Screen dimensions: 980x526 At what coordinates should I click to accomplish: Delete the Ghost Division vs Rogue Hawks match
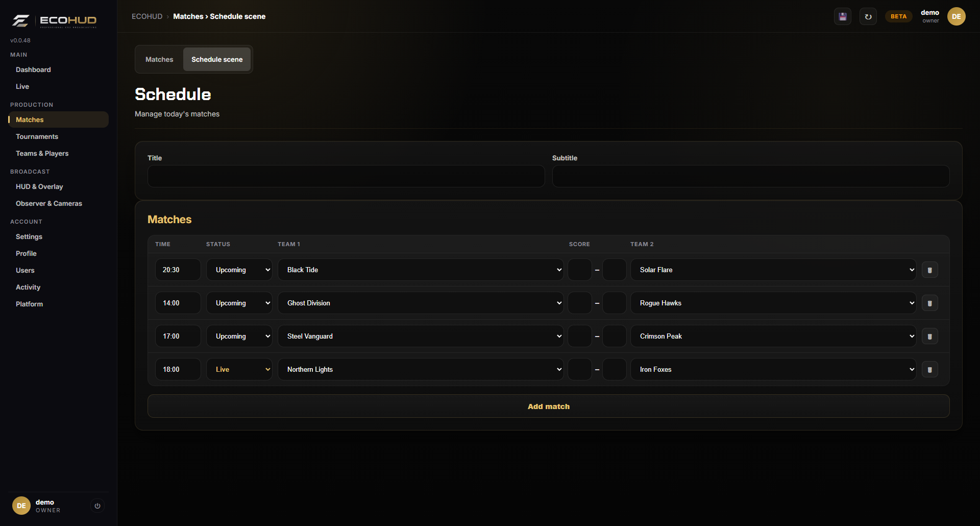(x=930, y=303)
